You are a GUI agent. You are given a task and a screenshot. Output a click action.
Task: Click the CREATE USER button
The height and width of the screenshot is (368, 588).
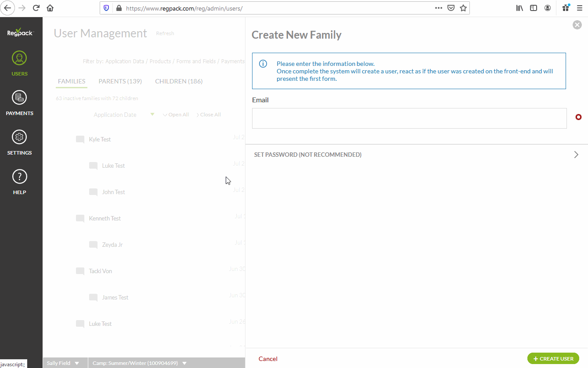coord(553,358)
